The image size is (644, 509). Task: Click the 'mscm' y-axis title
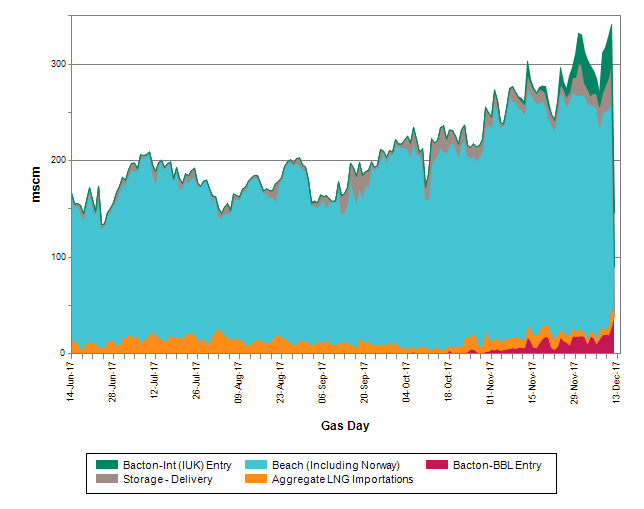point(36,184)
